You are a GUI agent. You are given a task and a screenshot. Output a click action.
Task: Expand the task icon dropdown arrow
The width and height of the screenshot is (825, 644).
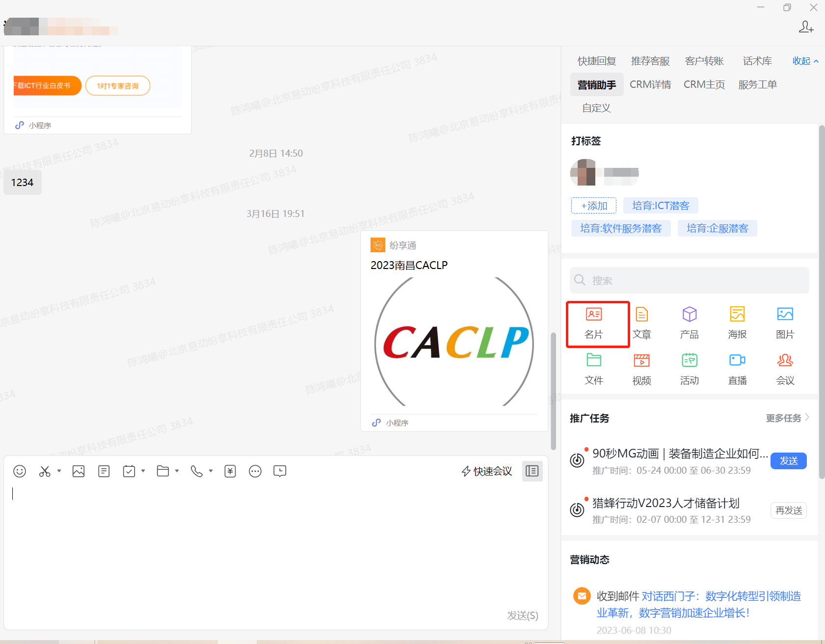[x=143, y=471]
